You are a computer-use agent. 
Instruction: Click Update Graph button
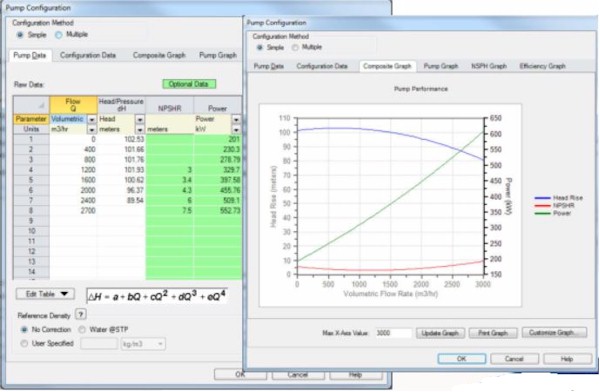tap(440, 333)
